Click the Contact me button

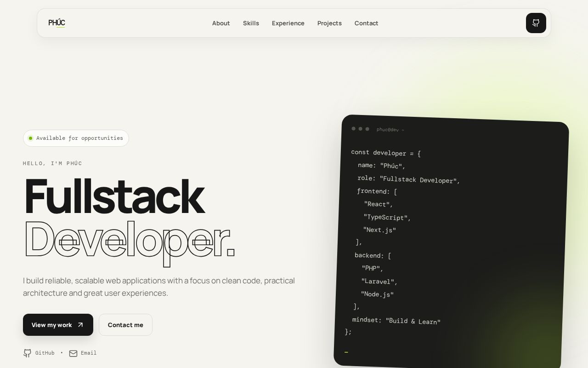[x=125, y=325]
